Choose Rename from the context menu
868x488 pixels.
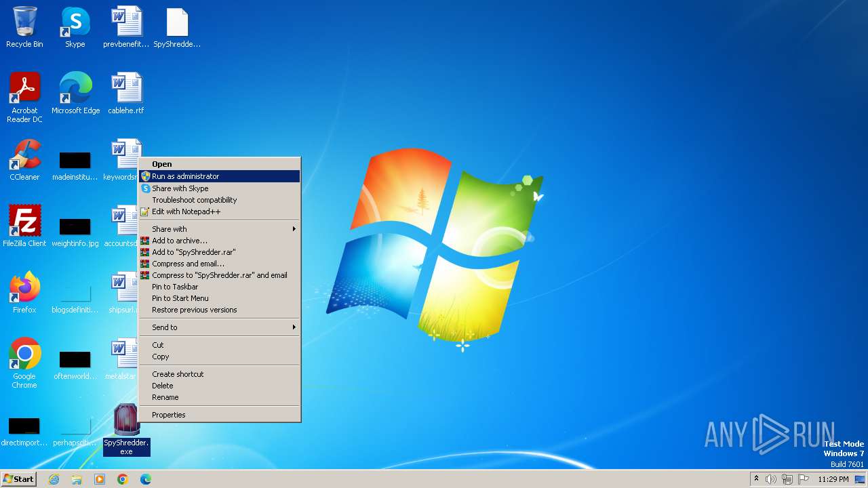tap(220, 397)
